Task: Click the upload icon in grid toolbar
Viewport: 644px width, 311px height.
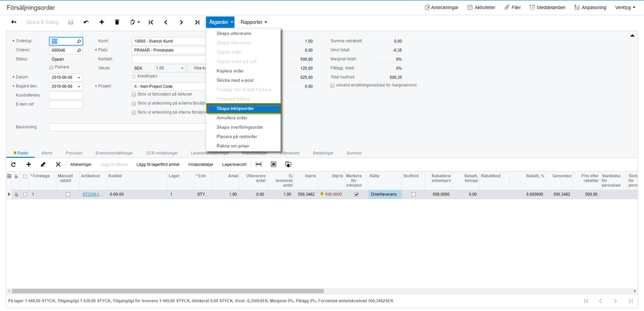Action: [288, 165]
